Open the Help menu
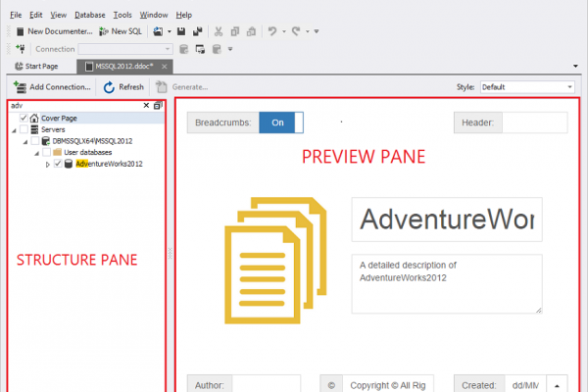 (184, 15)
